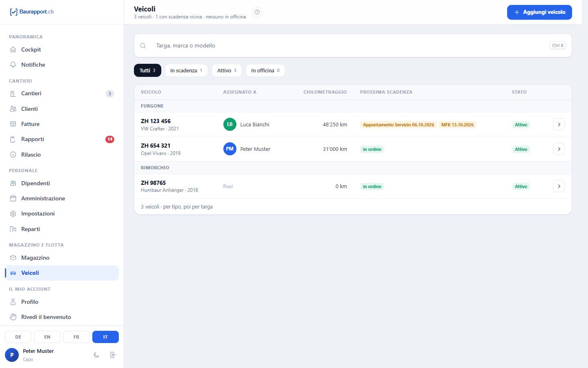This screenshot has width=588, height=368.
Task: Go to Dipendenti
Action: click(x=62, y=183)
